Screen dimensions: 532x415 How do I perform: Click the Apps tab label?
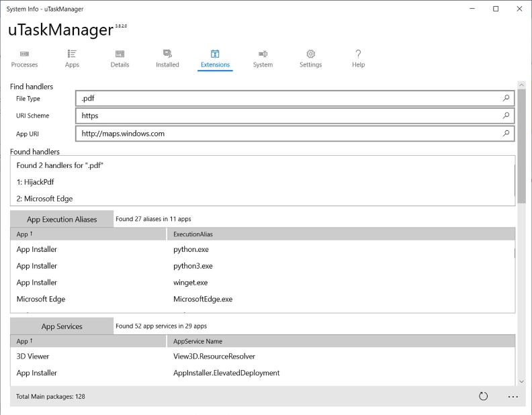click(x=72, y=64)
